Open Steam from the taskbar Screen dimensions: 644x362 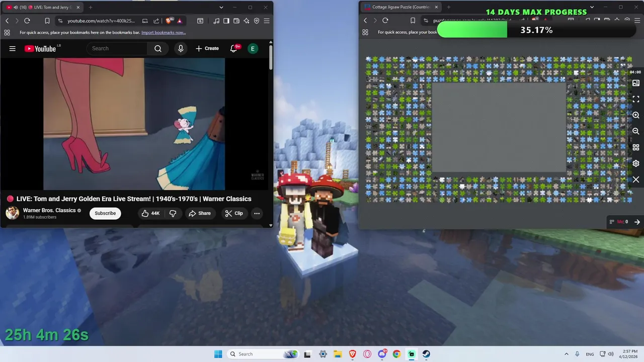point(426,354)
